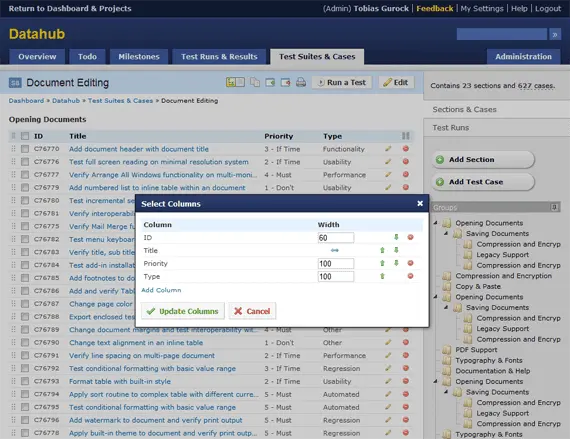Click the Run a Test button
This screenshot has width=570, height=439.
click(342, 82)
